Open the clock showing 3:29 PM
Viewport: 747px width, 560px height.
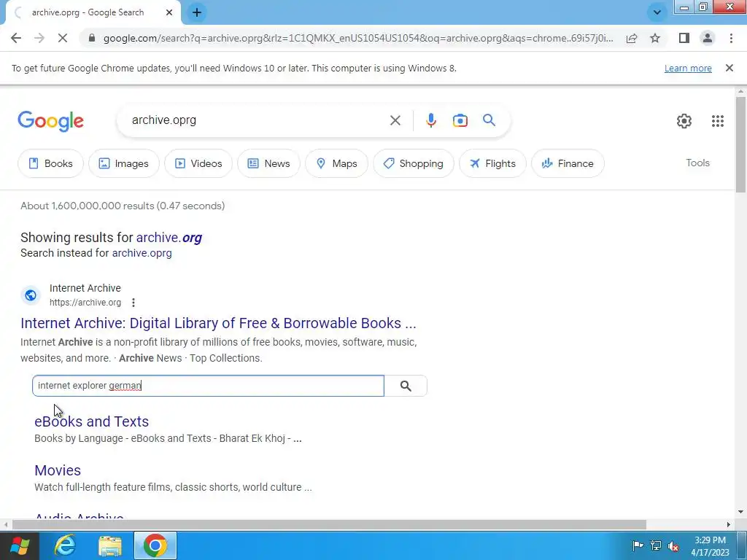click(x=710, y=546)
